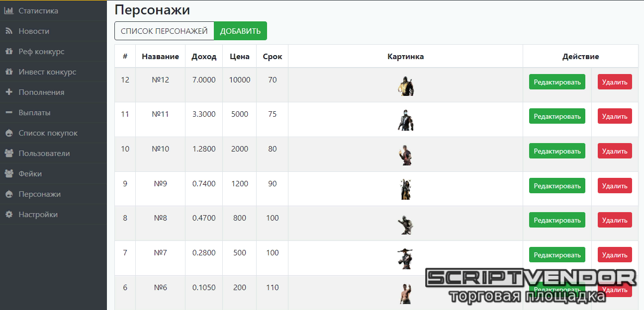
Task: Edit character №9
Action: (557, 186)
